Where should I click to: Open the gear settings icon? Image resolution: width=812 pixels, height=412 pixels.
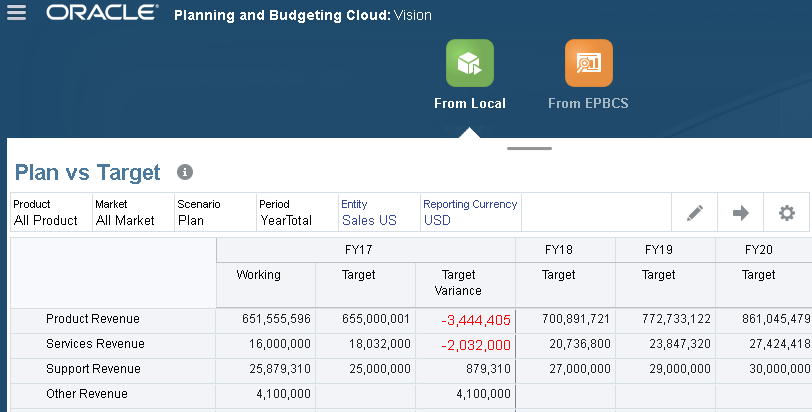tap(787, 213)
